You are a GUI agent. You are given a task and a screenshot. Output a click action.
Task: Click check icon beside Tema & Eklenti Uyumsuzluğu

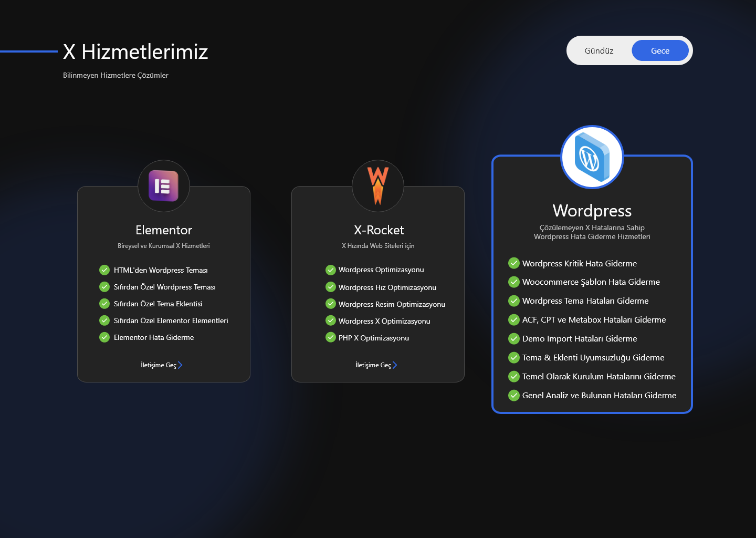coord(514,358)
